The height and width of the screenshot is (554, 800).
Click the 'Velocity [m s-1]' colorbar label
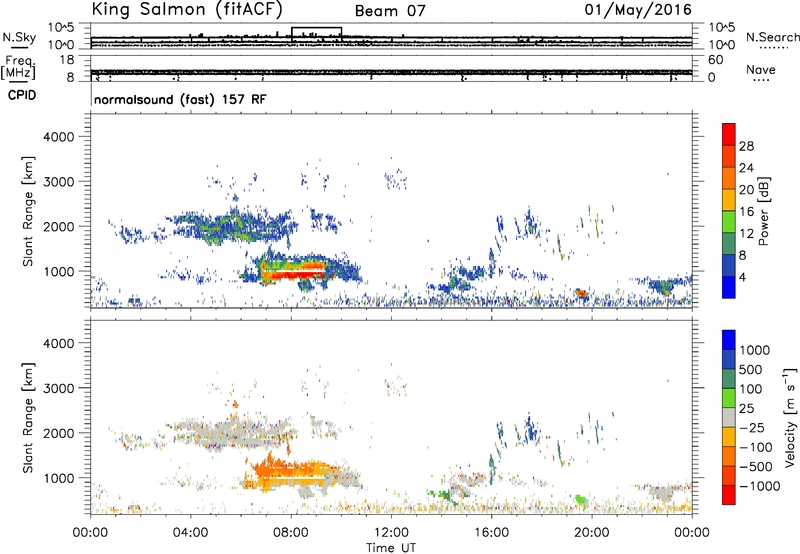coord(790,417)
